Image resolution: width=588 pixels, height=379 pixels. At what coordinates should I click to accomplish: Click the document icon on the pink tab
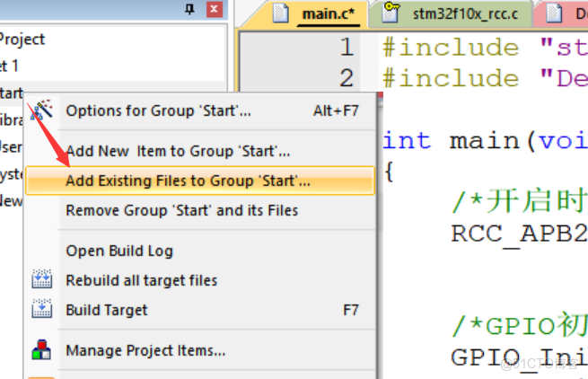click(x=554, y=13)
